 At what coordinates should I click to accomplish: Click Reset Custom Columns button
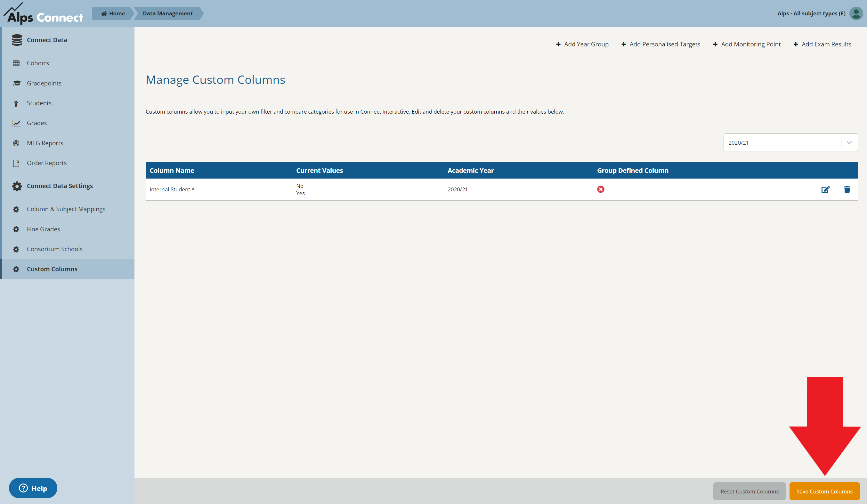[x=750, y=490]
